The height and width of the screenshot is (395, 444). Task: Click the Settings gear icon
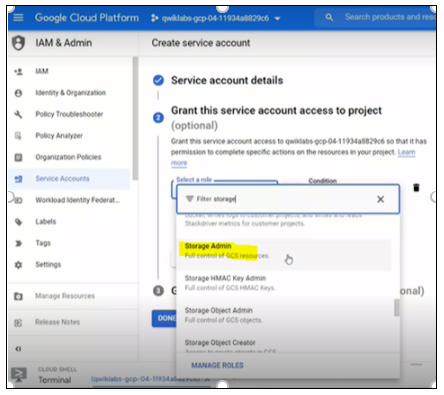[x=18, y=265]
